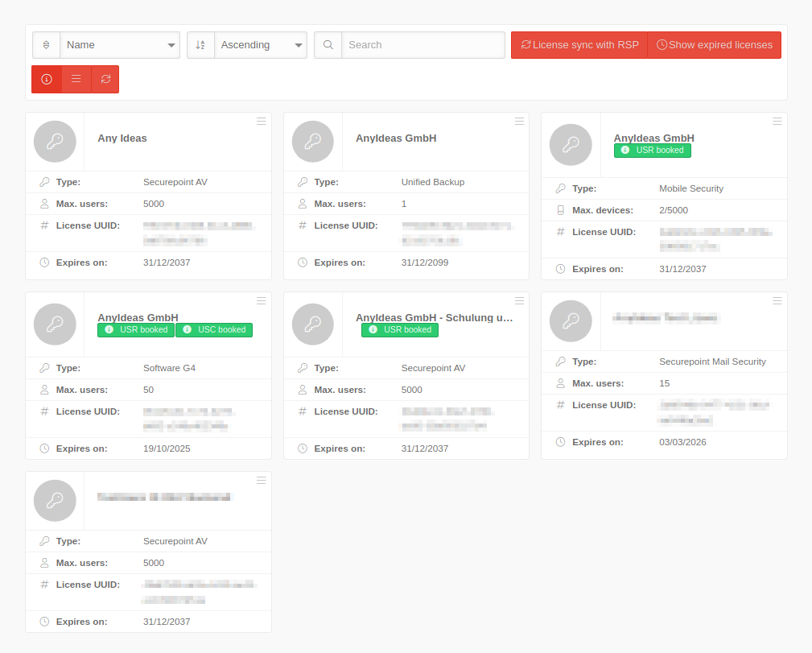Open hamburger menu on Software G4 card
The height and width of the screenshot is (653, 812).
(x=262, y=301)
